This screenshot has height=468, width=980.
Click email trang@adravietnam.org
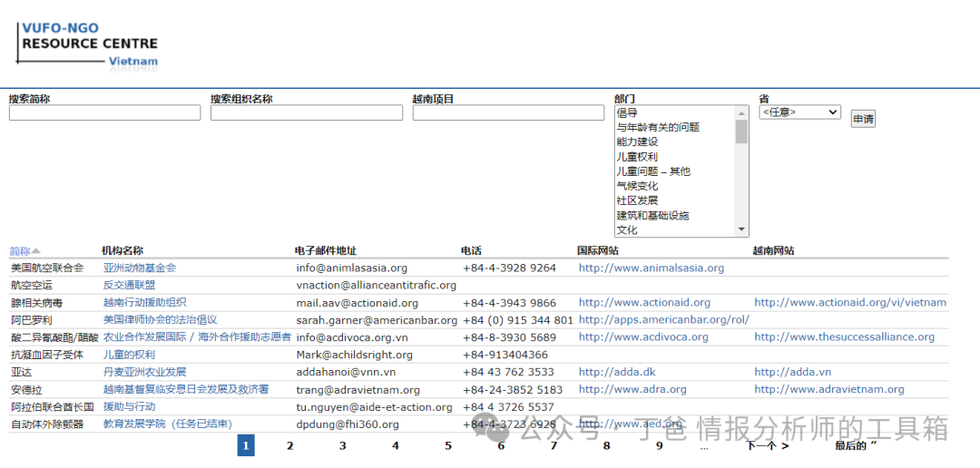pyautogui.click(x=358, y=389)
